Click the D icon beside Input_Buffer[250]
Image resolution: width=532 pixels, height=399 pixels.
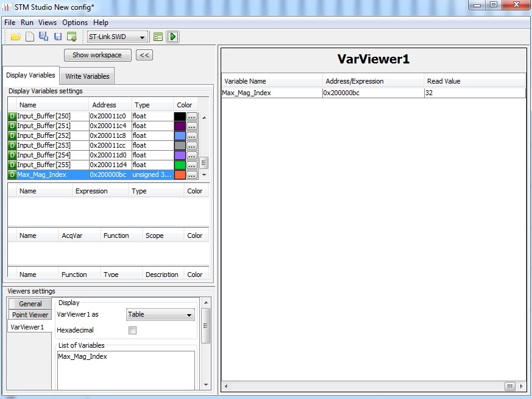pos(12,116)
